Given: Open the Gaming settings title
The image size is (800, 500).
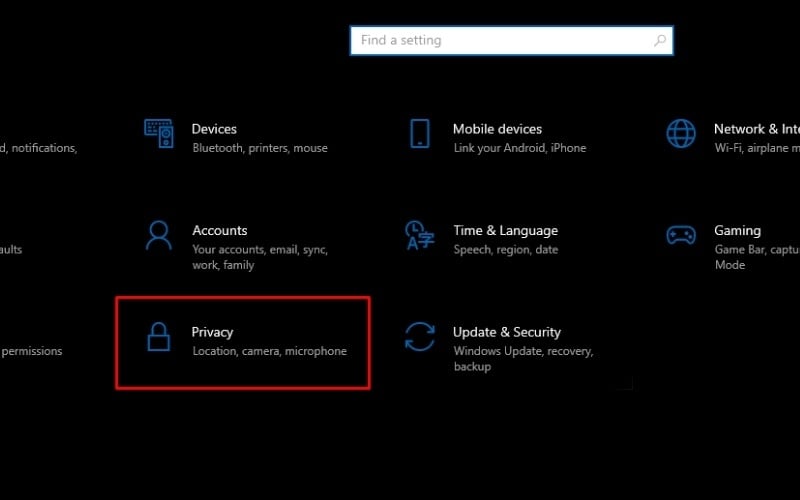Looking at the screenshot, I should 737,231.
